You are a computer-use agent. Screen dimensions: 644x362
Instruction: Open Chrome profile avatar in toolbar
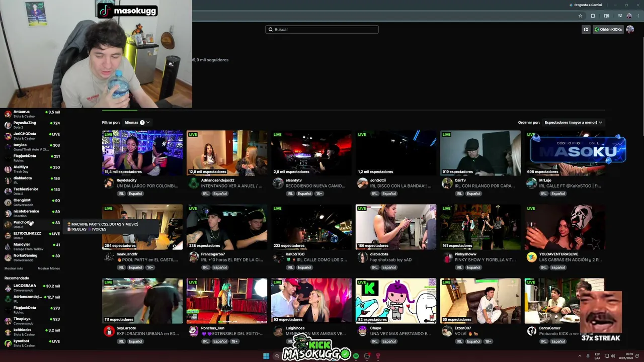coord(629,16)
